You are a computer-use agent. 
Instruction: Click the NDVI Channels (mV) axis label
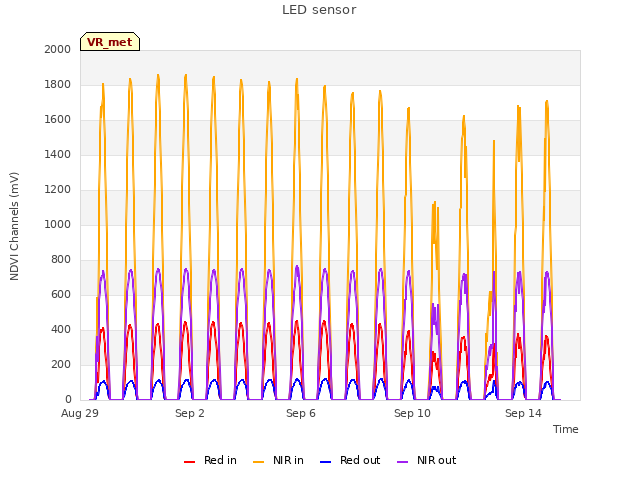click(x=14, y=226)
